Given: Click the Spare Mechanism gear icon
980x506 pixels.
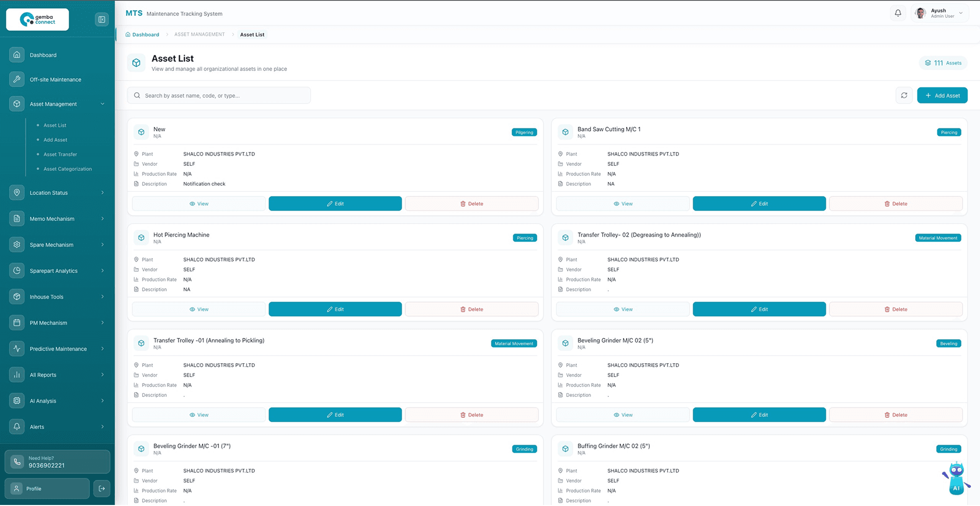Looking at the screenshot, I should [x=17, y=244].
